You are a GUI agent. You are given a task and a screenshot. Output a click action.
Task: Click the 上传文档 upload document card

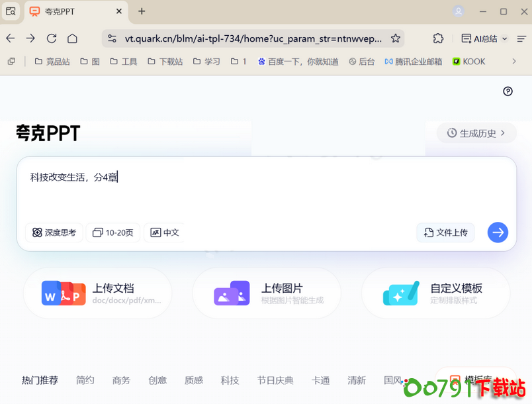(x=98, y=293)
